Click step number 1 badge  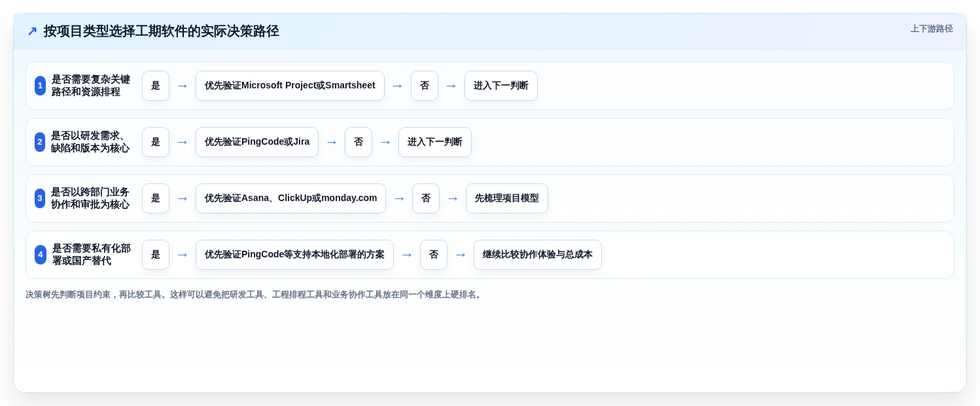pos(40,86)
